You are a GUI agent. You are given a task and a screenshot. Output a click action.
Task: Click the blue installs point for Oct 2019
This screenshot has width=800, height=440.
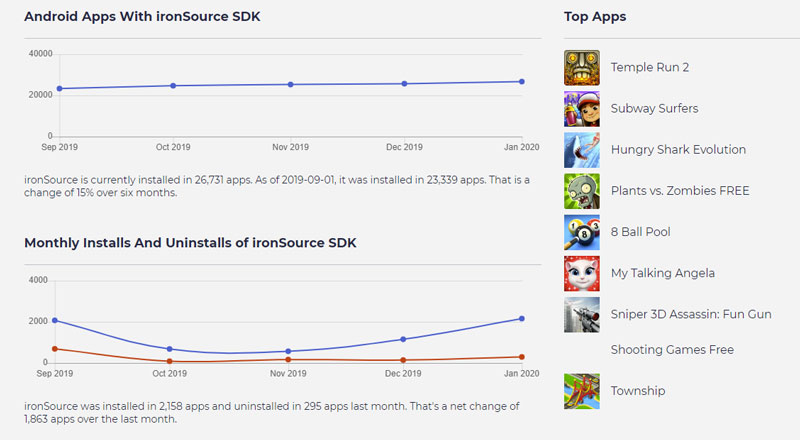(170, 349)
